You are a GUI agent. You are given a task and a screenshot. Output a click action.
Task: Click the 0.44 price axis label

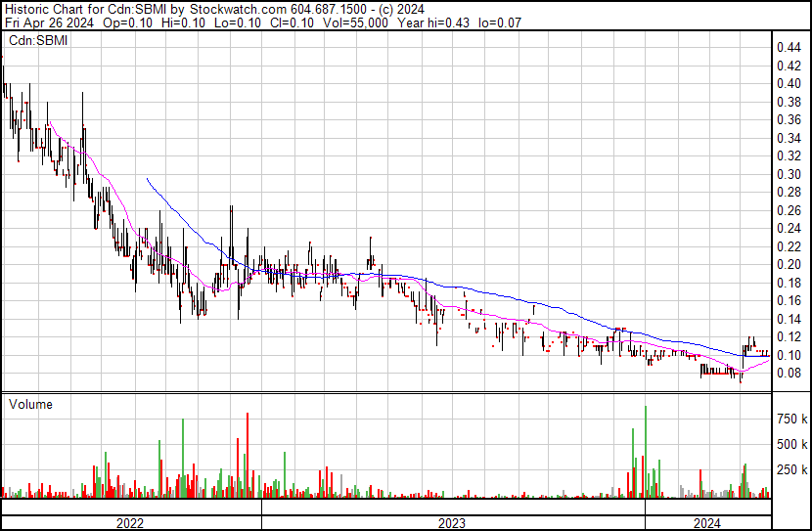point(789,47)
